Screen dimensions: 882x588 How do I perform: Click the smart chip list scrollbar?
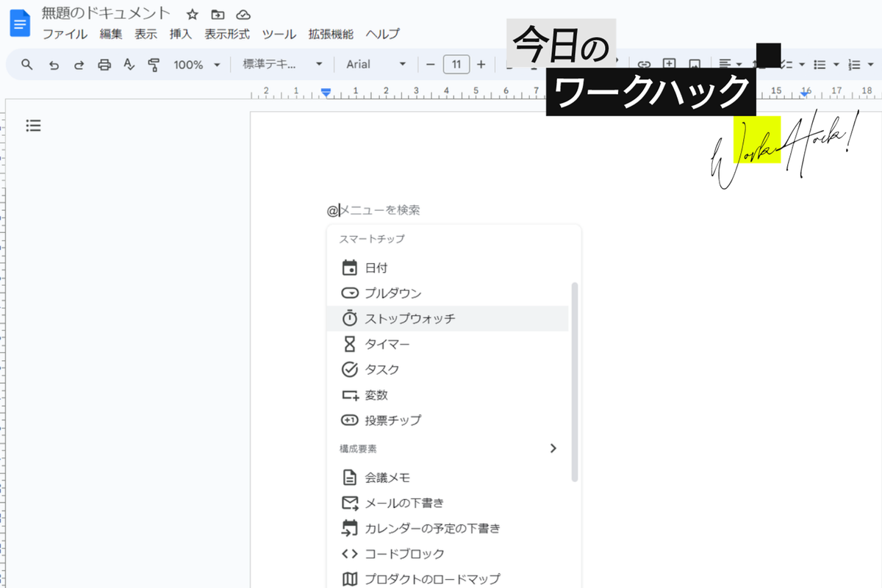tap(575, 382)
